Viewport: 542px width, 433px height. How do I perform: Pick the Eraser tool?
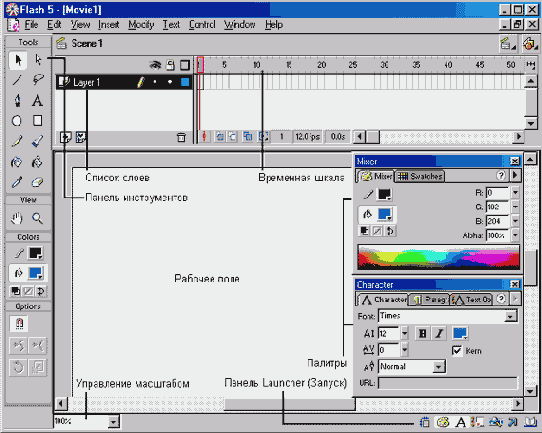pyautogui.click(x=38, y=182)
